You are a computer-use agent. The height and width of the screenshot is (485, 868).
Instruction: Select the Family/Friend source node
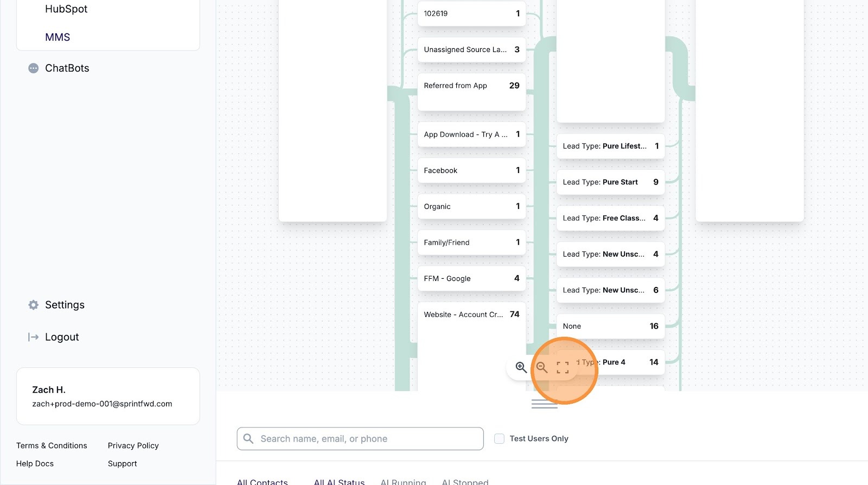[x=471, y=242]
